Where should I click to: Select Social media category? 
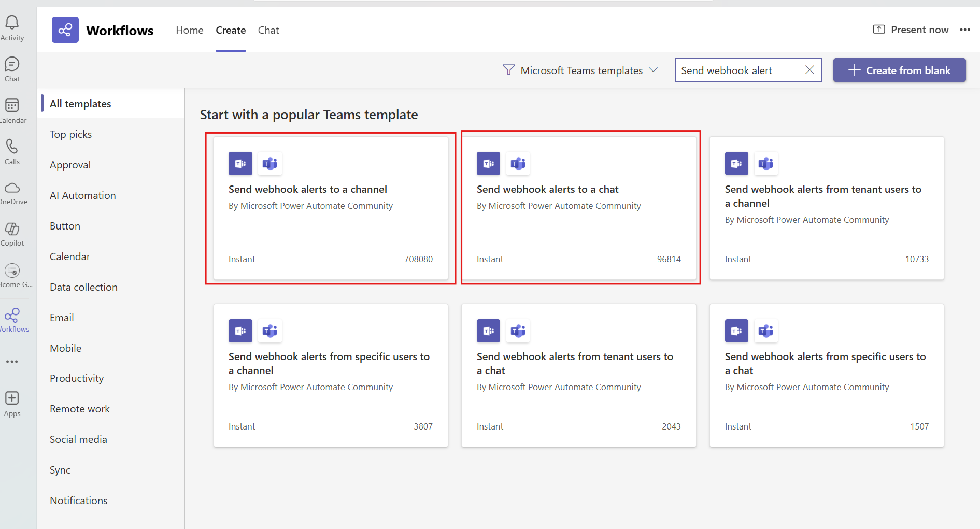coord(112,439)
